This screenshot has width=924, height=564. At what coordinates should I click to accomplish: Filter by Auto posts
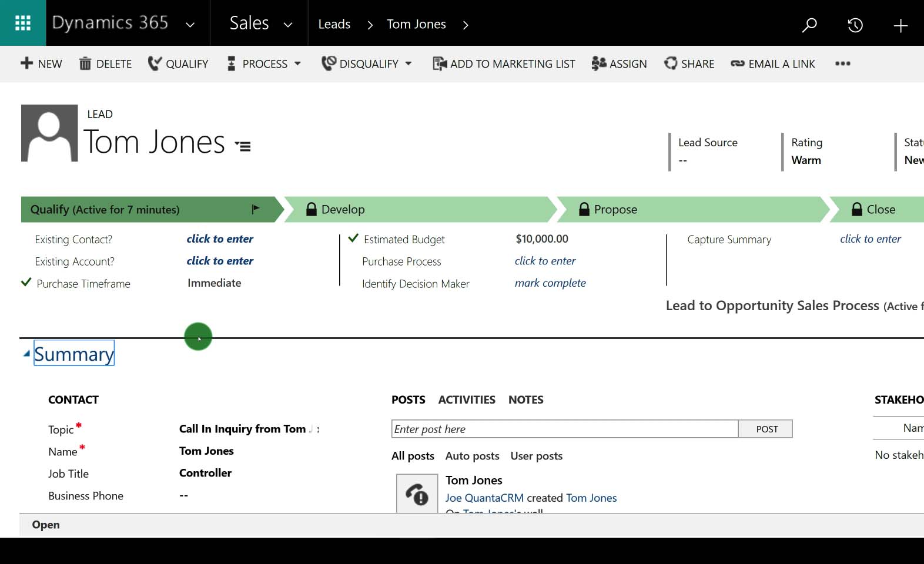(x=473, y=456)
